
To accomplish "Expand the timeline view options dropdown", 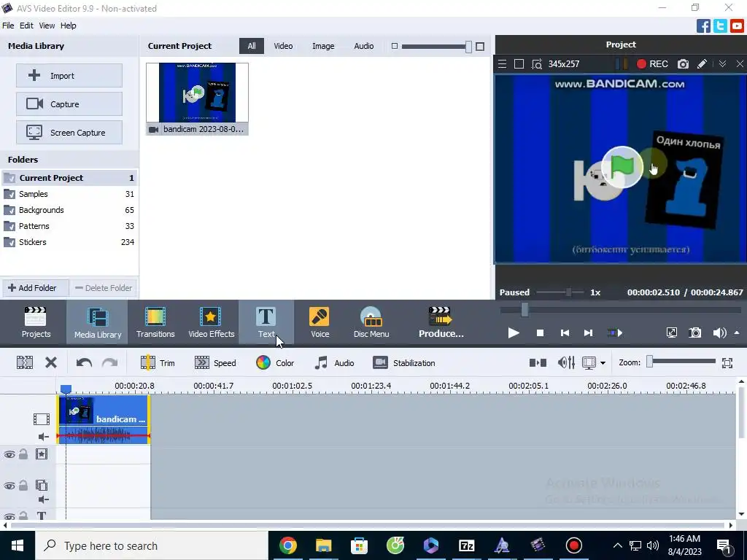I will [603, 363].
